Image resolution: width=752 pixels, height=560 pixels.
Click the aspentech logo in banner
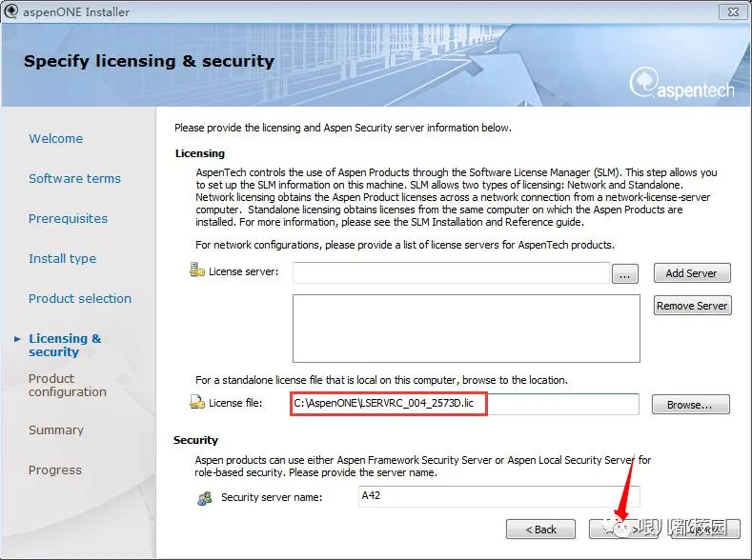tap(681, 85)
